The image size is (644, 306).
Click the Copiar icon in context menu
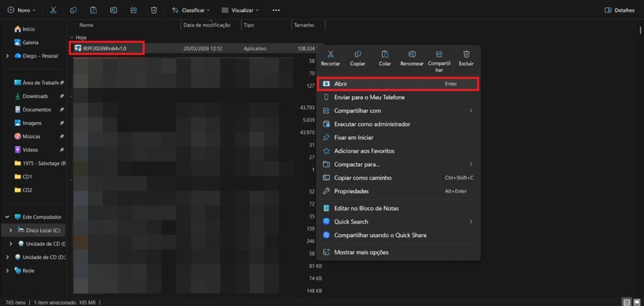[357, 55]
